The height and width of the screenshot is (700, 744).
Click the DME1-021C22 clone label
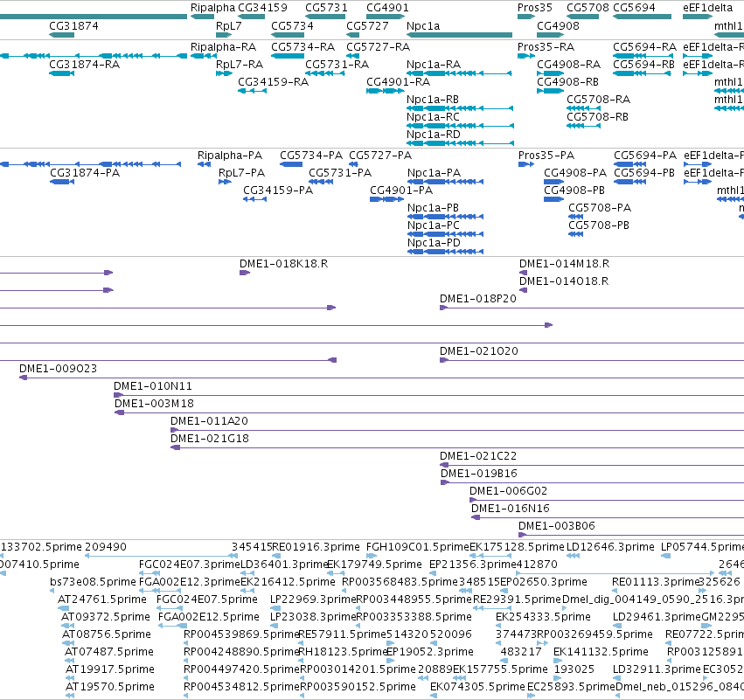coord(478,456)
